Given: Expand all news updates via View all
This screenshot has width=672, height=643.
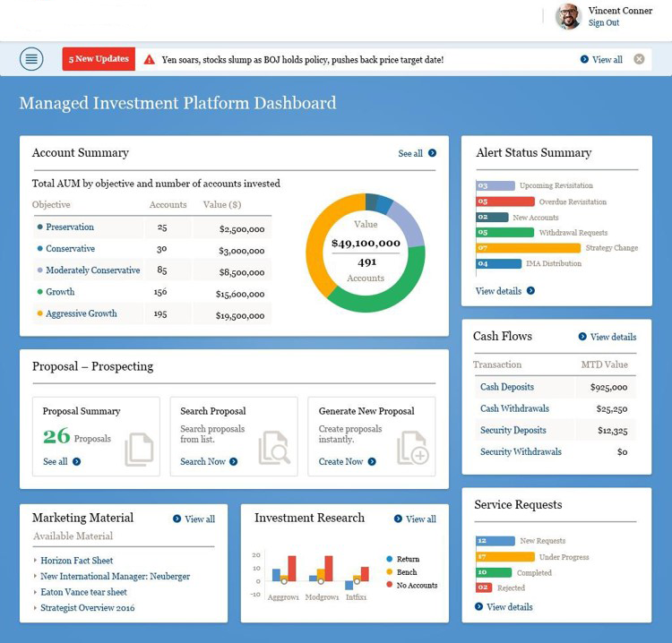Looking at the screenshot, I should click(x=601, y=59).
